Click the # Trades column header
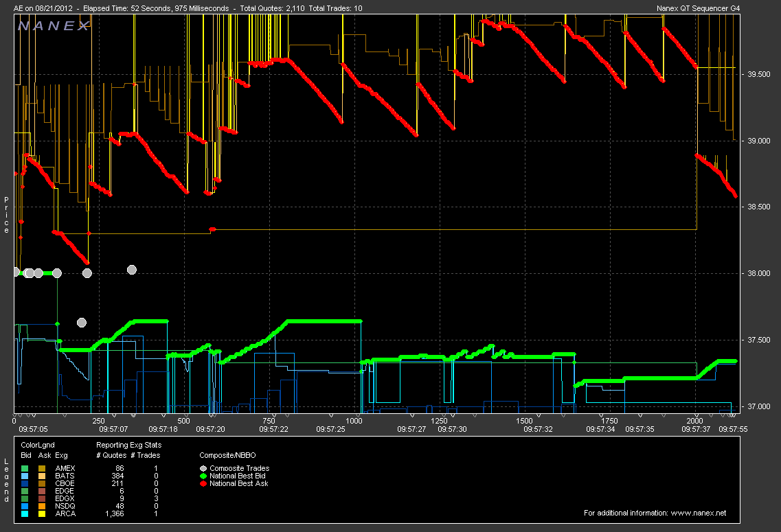This screenshot has height=532, width=781. tap(146, 455)
